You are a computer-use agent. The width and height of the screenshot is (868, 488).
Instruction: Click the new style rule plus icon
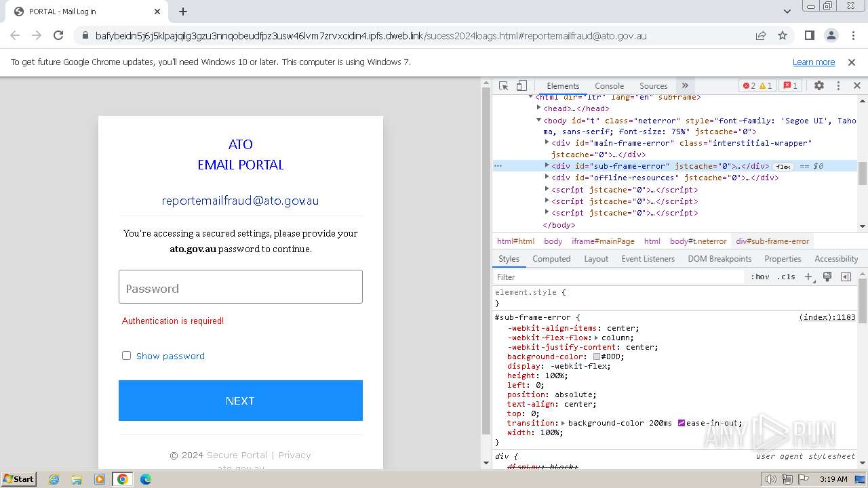(x=808, y=277)
